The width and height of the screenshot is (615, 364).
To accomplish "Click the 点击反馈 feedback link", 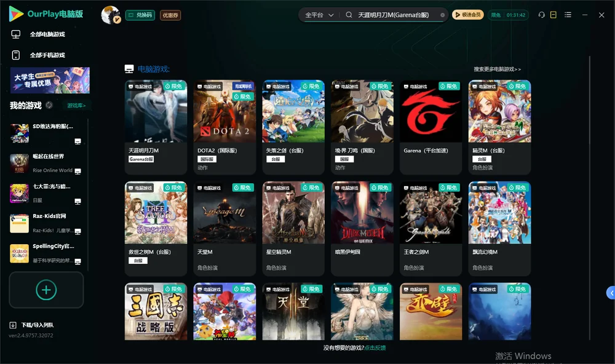I will (x=375, y=348).
